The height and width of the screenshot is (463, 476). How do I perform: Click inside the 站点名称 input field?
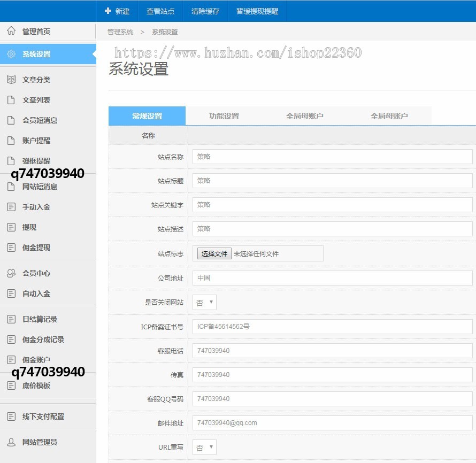[x=332, y=156]
